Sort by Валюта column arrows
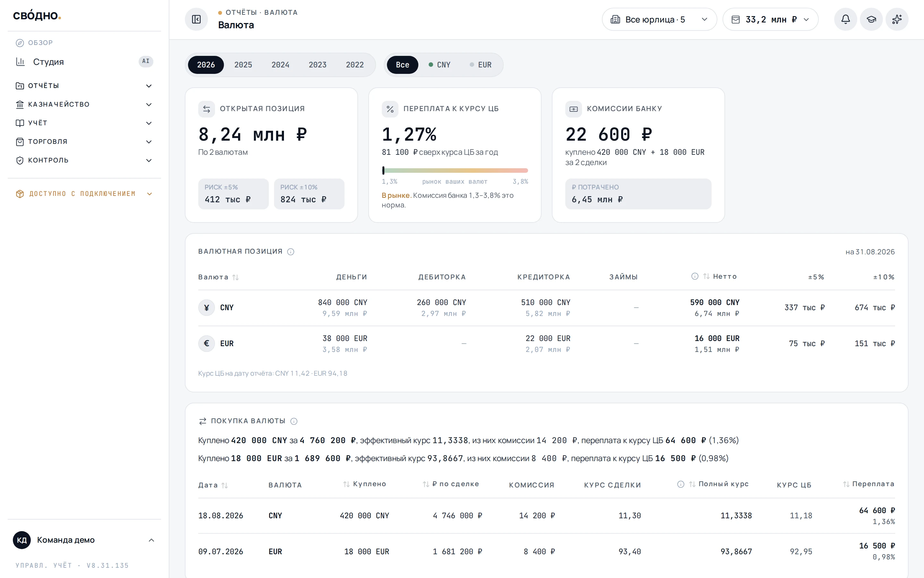Viewport: 924px width, 578px height. tap(235, 277)
